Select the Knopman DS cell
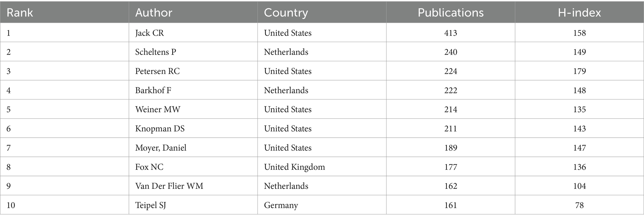 click(x=160, y=129)
